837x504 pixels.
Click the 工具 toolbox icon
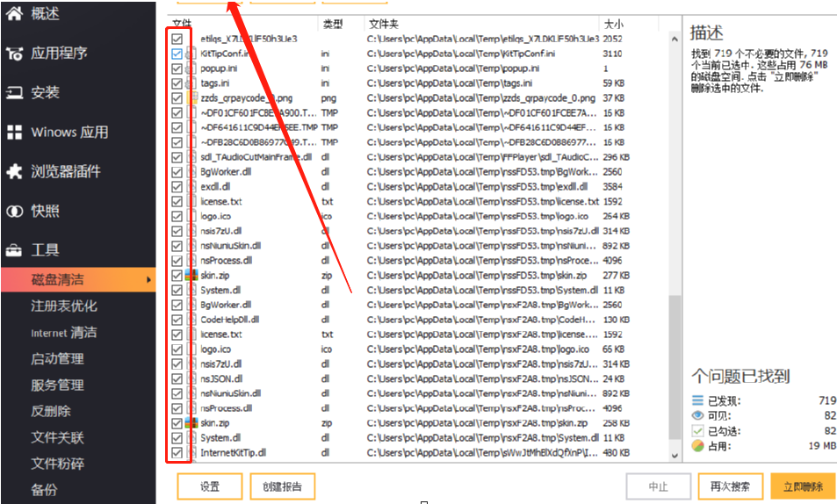[14, 250]
